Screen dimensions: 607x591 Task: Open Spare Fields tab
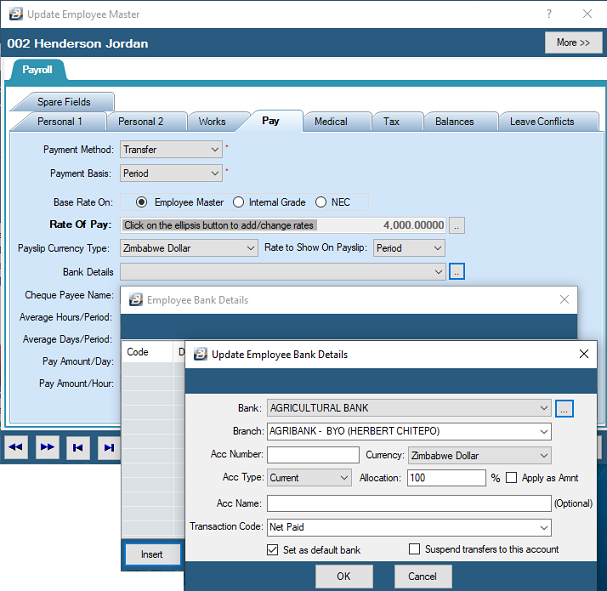[64, 102]
